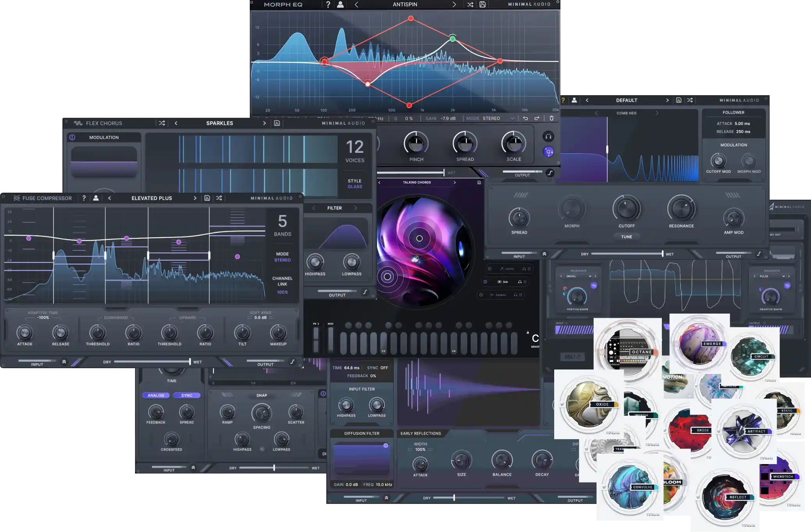The height and width of the screenshot is (532, 811).
Task: Open the user account icon in Morph EQ
Action: (x=340, y=4)
